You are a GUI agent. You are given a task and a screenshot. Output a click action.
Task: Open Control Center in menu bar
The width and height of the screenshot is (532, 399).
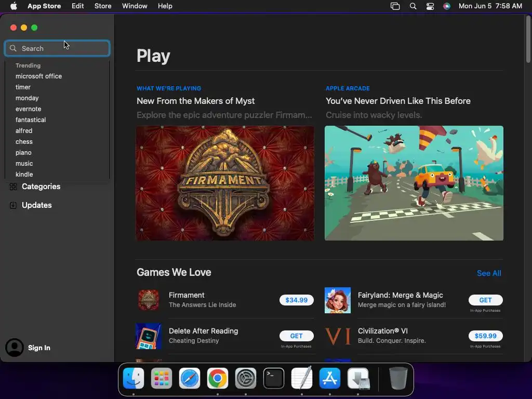[x=430, y=6]
